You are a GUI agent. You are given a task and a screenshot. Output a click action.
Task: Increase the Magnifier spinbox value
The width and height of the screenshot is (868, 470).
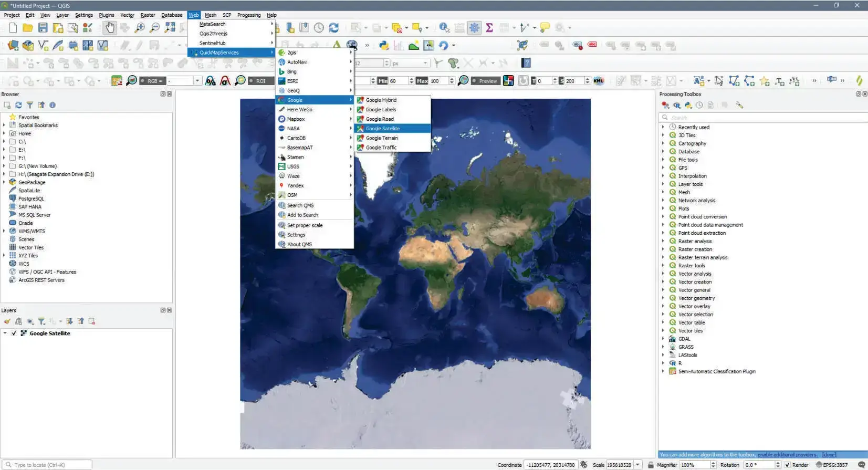pos(713,463)
